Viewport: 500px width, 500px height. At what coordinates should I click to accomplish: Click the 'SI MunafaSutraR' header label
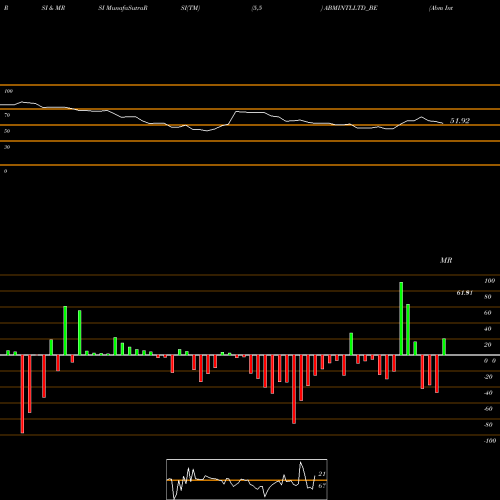point(123,8)
